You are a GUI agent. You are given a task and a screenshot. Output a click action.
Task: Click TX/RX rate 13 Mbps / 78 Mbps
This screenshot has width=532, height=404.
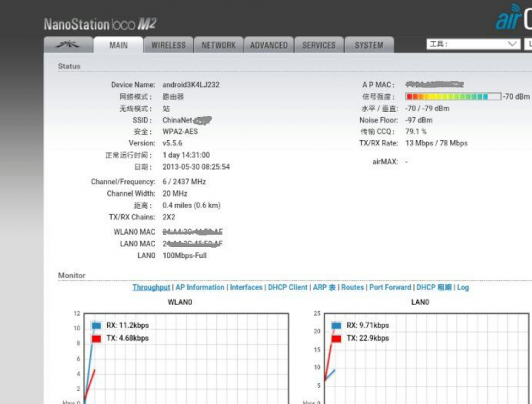436,143
